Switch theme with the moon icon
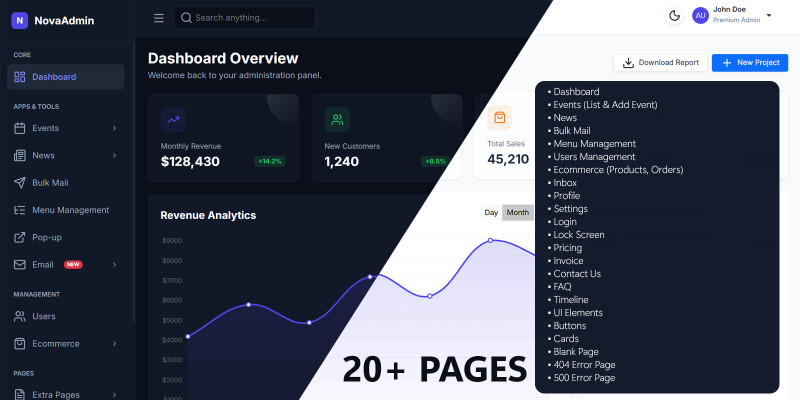 674,15
